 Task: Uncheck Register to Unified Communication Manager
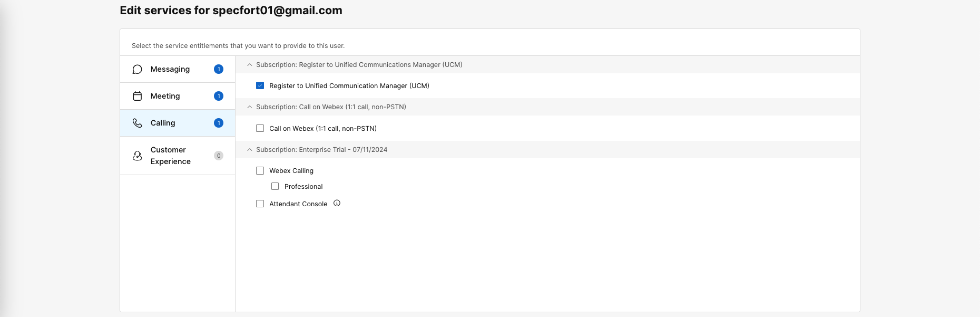(260, 85)
